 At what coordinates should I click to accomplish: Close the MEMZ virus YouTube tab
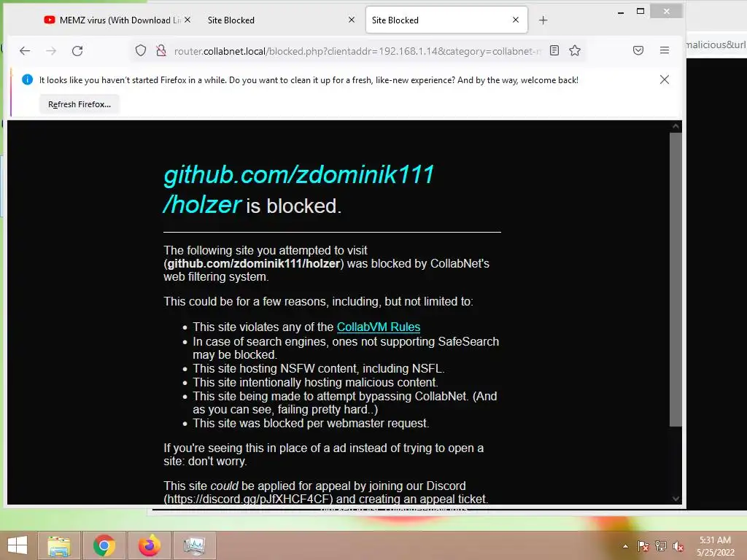187,20
